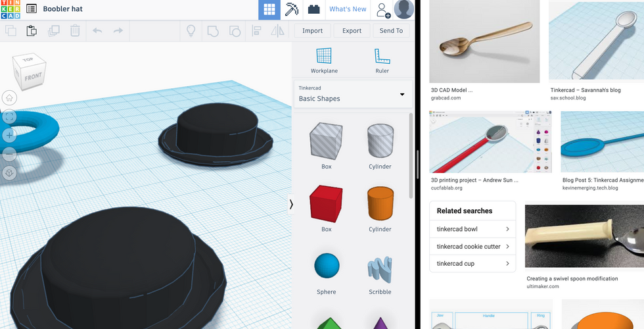Open the Tinkercad – Savannah's blog image result
The width and height of the screenshot is (644, 329).
click(597, 41)
